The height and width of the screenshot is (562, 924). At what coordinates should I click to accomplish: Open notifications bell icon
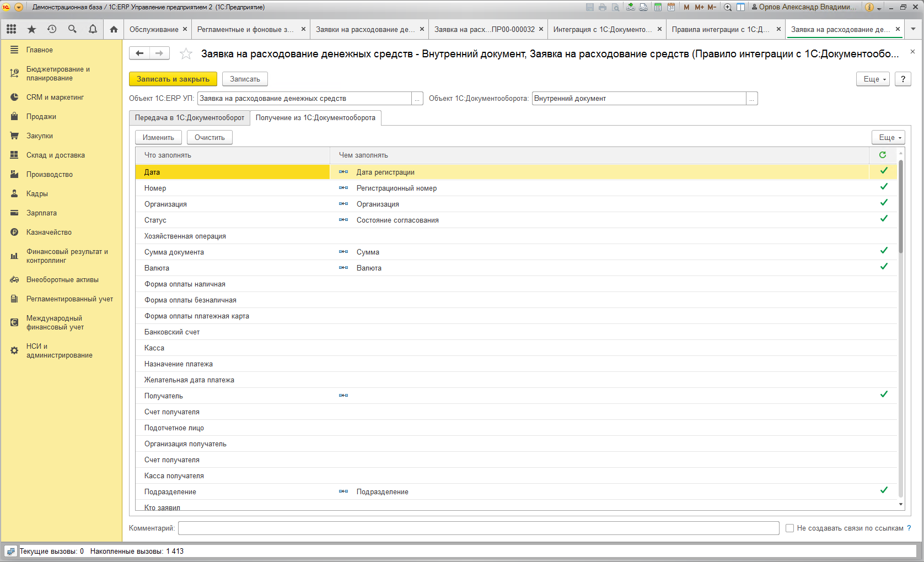click(93, 29)
